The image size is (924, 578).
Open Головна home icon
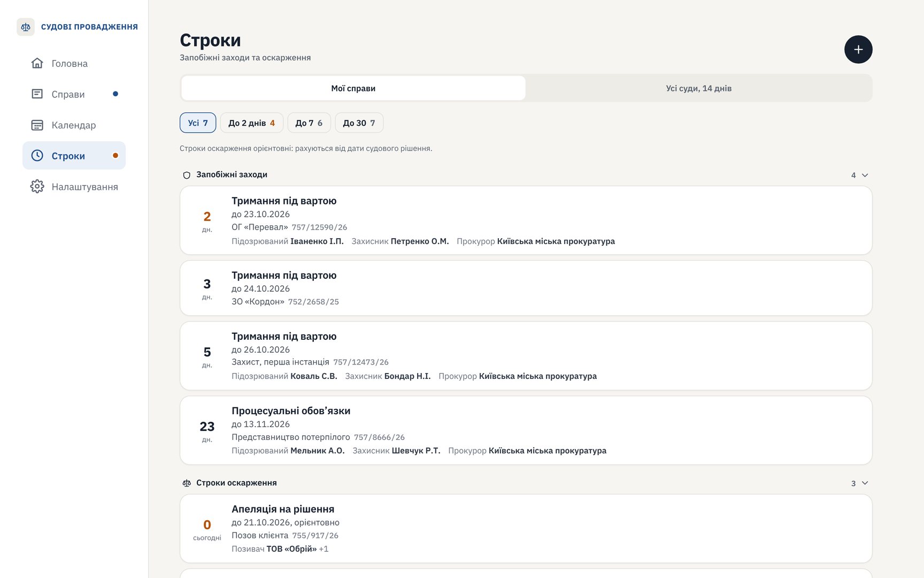coord(37,63)
